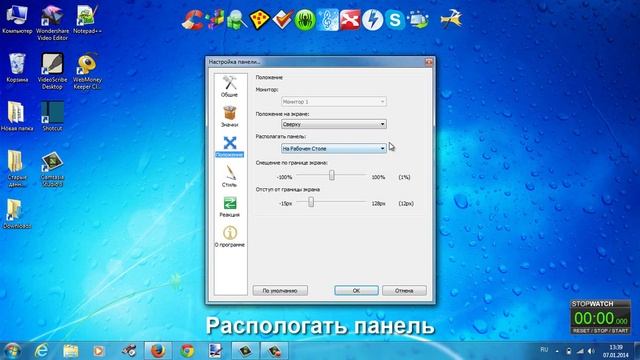This screenshot has height=360, width=640.
Task: Select the Shotcut desktop shortcut
Action: (52, 116)
